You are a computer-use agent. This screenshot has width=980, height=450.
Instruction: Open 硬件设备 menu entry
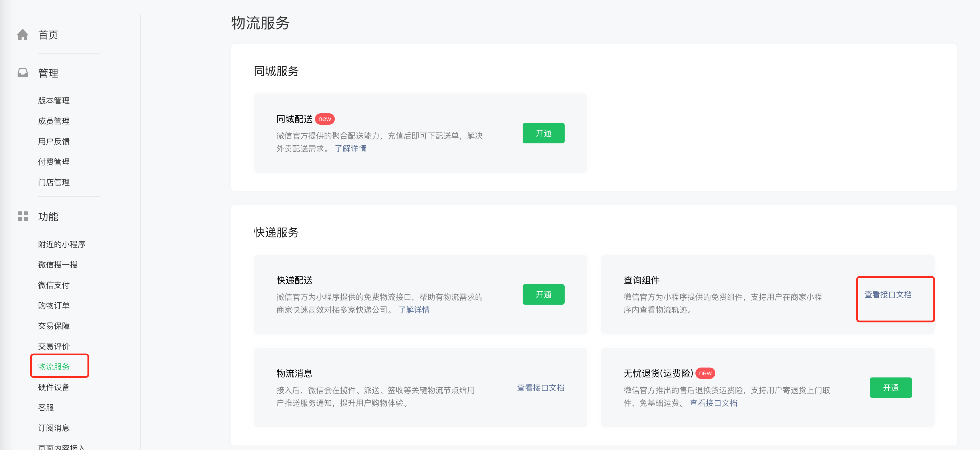[54, 387]
